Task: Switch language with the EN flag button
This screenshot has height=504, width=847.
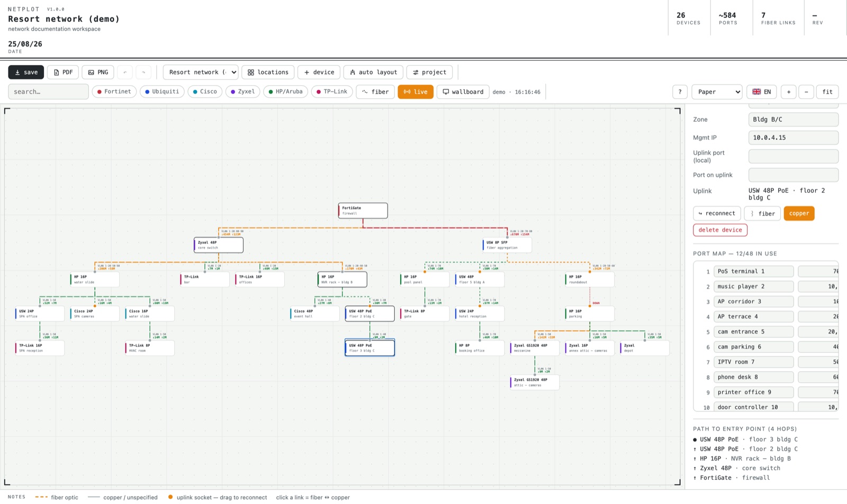Action: (x=762, y=92)
